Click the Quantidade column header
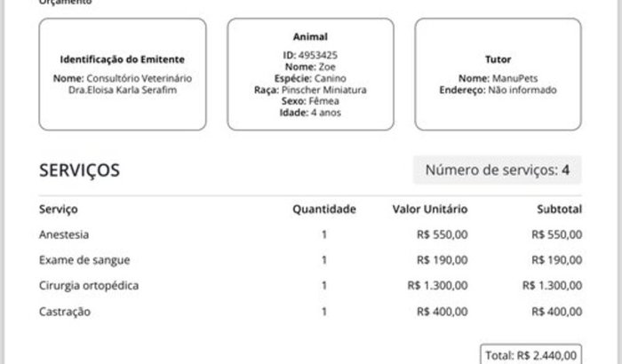 [324, 210]
